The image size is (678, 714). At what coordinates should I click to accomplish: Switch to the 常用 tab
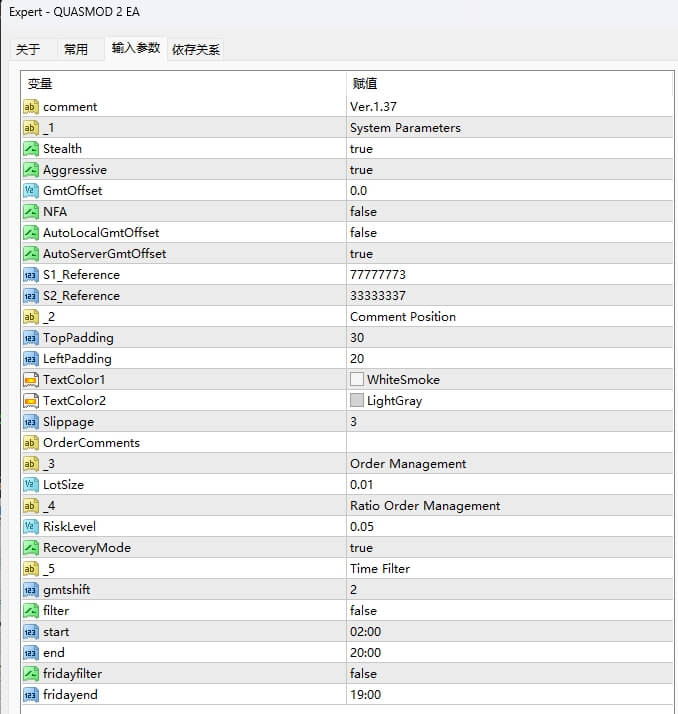[x=76, y=49]
